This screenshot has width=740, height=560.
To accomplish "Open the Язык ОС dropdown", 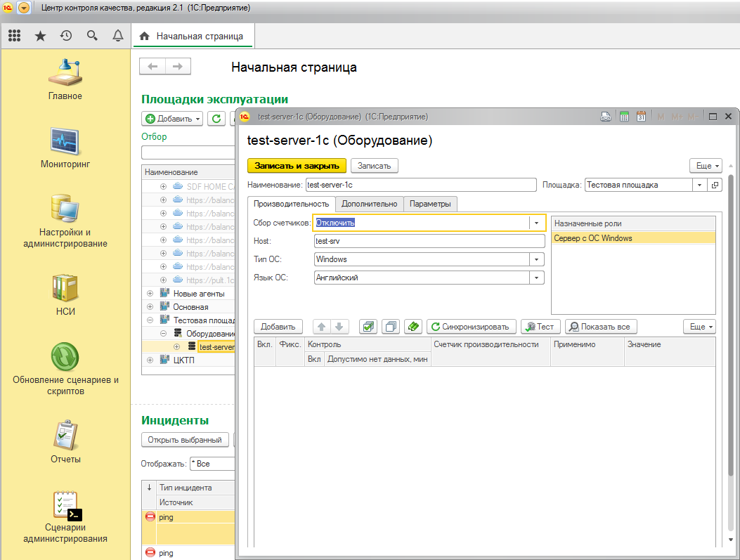I will tap(537, 278).
